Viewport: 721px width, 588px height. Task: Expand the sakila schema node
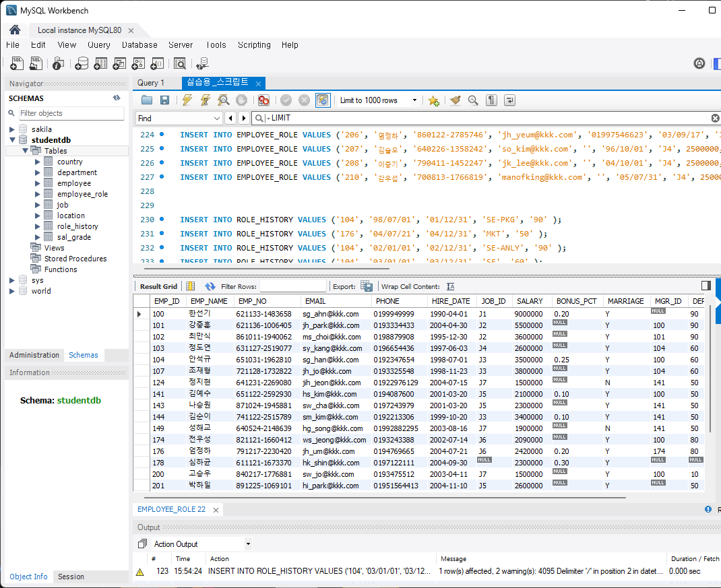point(12,129)
